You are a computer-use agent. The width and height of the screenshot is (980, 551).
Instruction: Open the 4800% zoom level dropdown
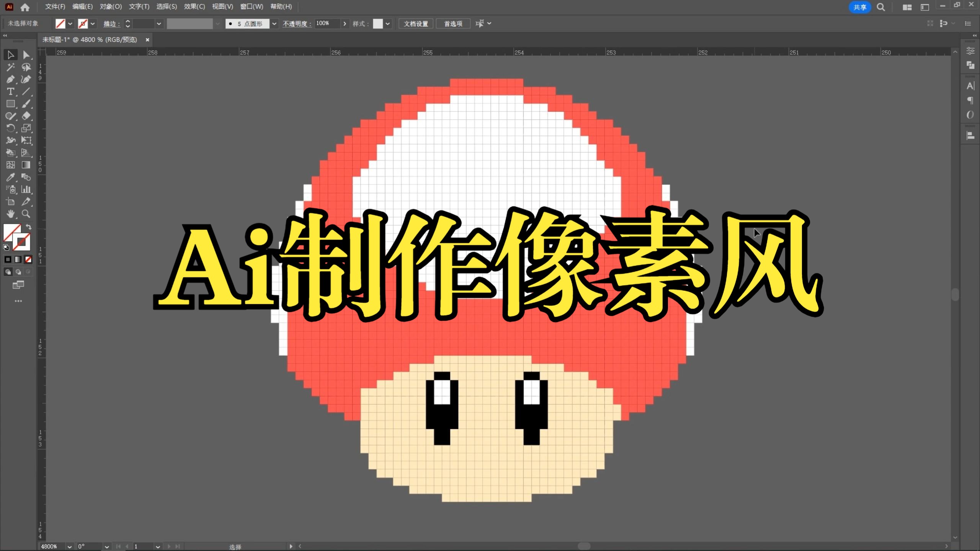[69, 547]
